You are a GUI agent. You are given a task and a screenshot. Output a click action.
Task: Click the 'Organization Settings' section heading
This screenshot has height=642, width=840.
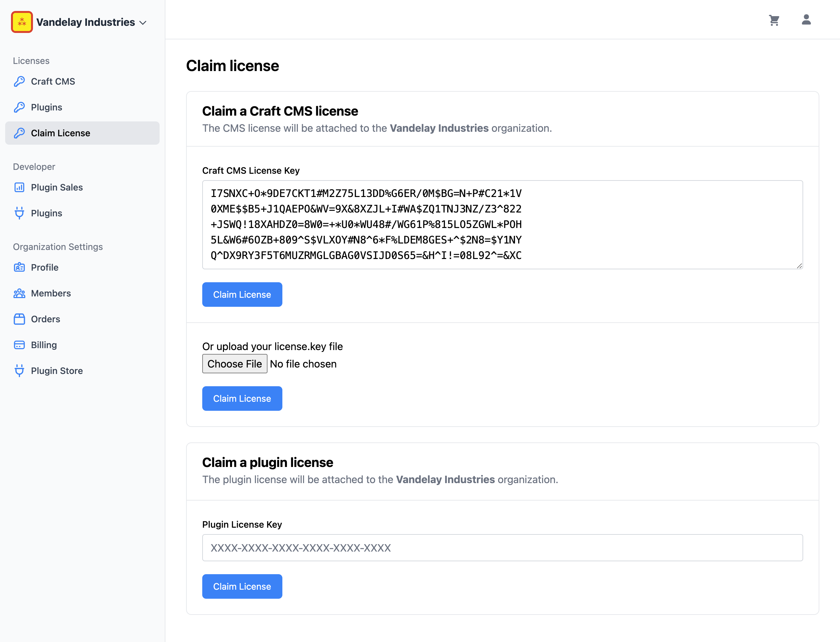(58, 247)
